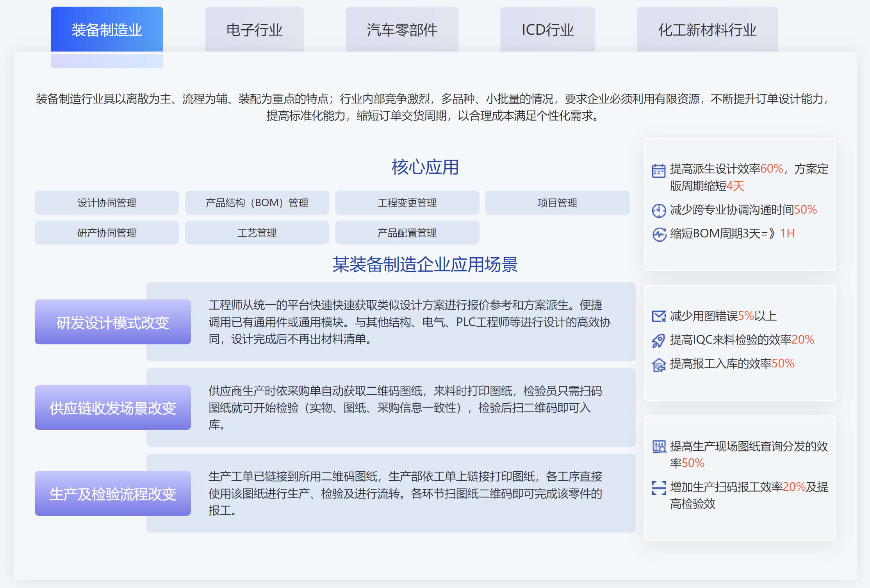This screenshot has height=588, width=870.
Task: Click the 产品配置管理 tag
Action: pos(407,233)
